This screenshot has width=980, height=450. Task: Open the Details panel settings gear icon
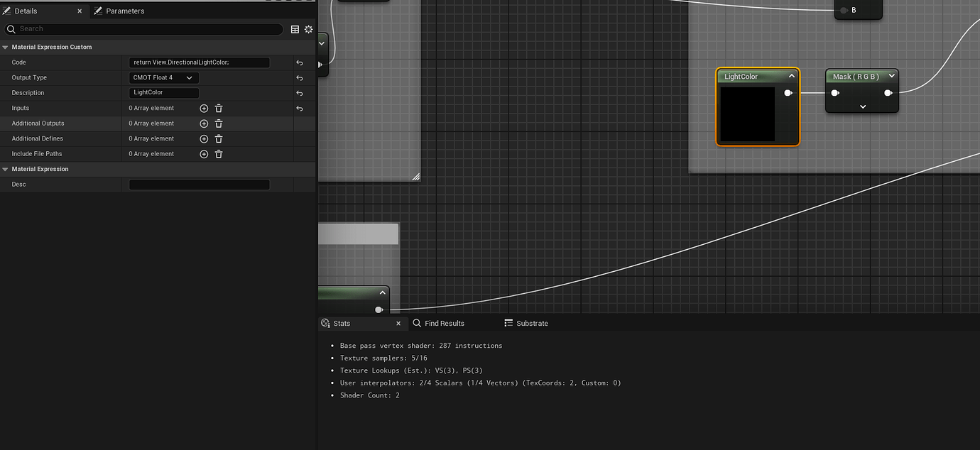(x=308, y=29)
